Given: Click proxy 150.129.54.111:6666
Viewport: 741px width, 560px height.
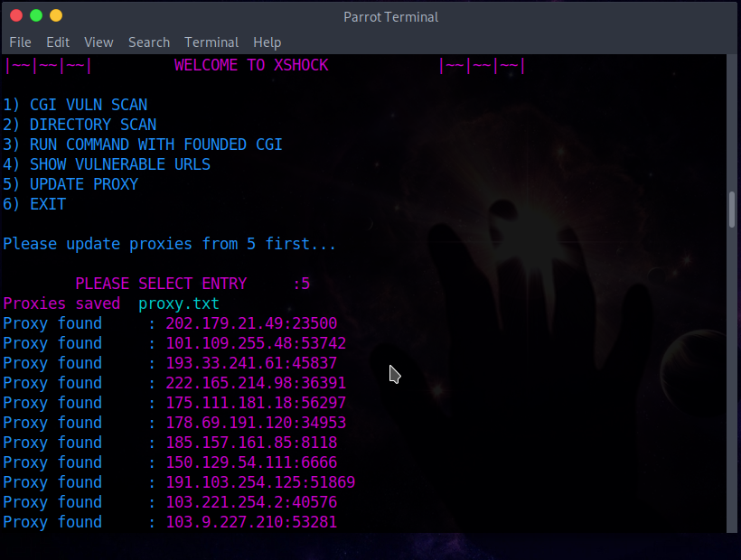Looking at the screenshot, I should 251,462.
